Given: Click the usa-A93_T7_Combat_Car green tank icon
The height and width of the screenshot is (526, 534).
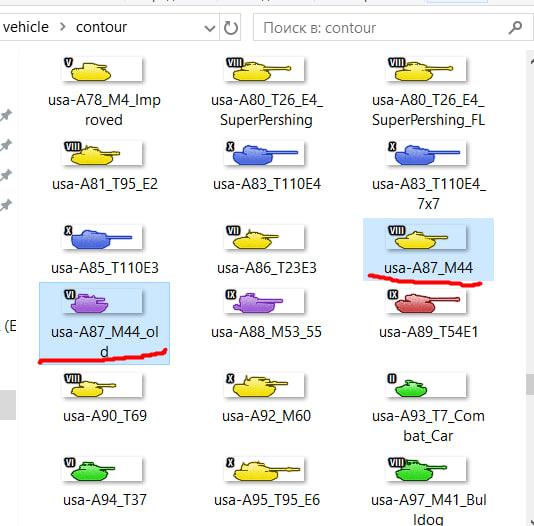Looking at the screenshot, I should (426, 385).
